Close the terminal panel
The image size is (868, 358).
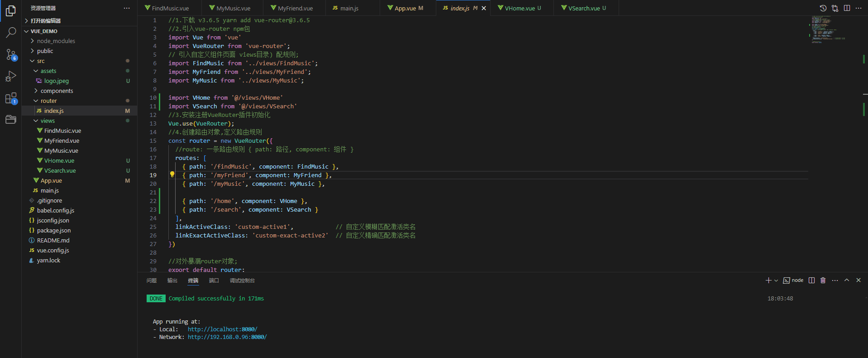click(858, 281)
